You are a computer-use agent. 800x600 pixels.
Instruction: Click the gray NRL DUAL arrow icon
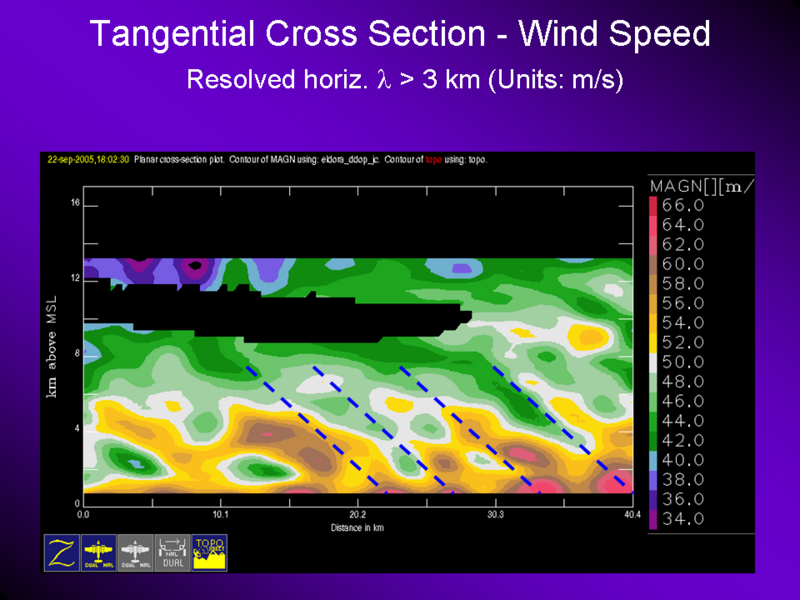(x=172, y=553)
